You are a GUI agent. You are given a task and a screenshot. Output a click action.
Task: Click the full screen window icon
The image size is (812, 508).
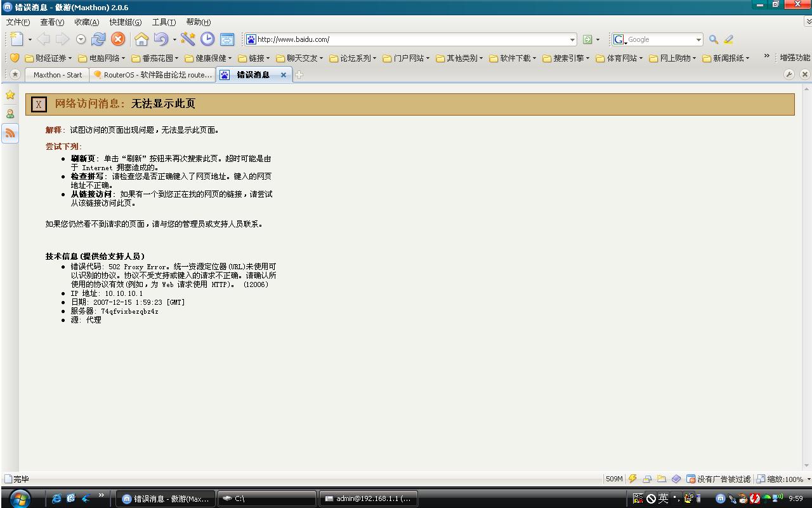227,39
